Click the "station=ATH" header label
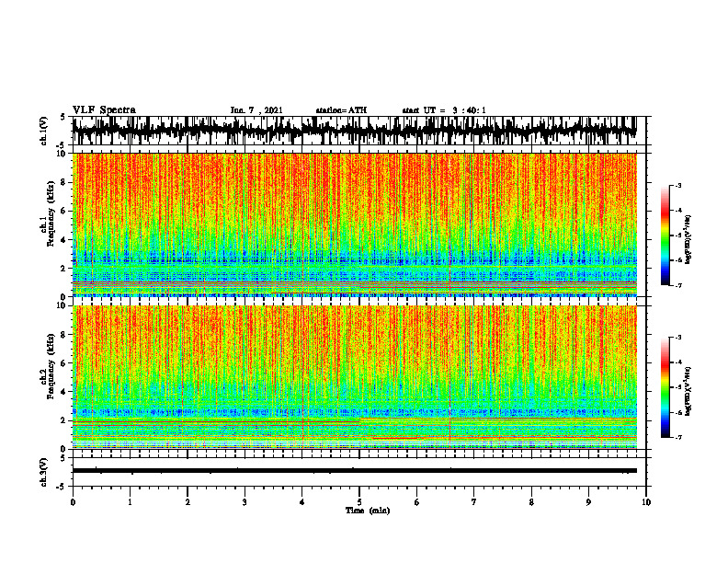The height and width of the screenshot is (563, 728). [341, 110]
